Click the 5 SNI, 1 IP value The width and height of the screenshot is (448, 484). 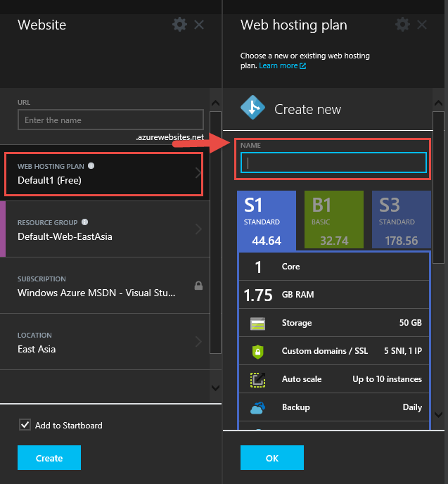click(403, 351)
